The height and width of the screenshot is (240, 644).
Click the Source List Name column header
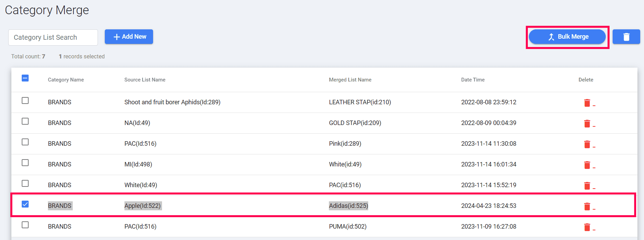click(x=145, y=80)
